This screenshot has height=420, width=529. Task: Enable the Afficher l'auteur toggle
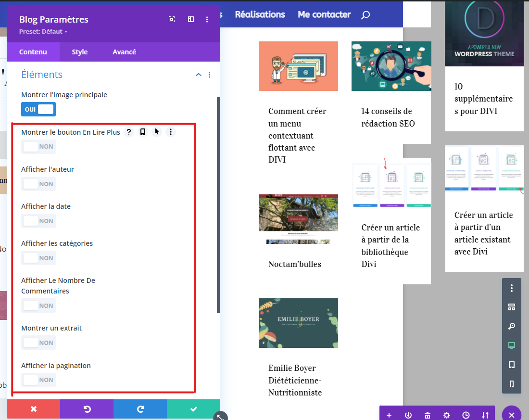38,184
